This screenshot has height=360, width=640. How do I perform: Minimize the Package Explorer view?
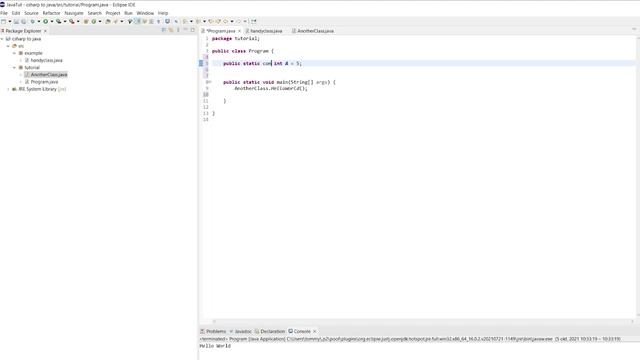(186, 30)
